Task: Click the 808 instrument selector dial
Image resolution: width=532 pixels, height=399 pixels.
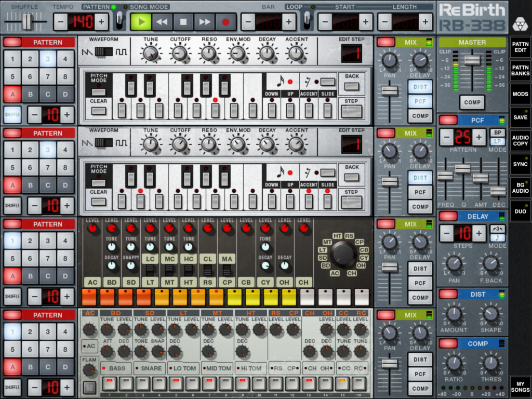Action: 343,254
